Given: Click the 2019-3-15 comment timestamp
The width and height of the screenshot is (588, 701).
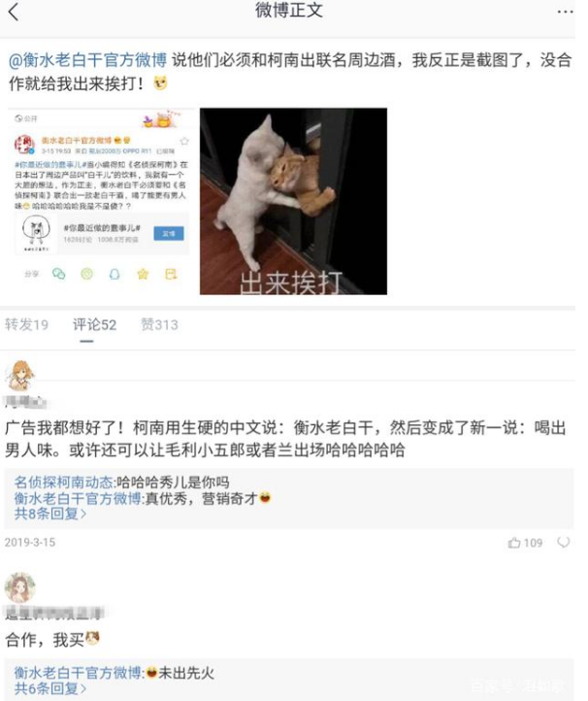Looking at the screenshot, I should [x=30, y=543].
